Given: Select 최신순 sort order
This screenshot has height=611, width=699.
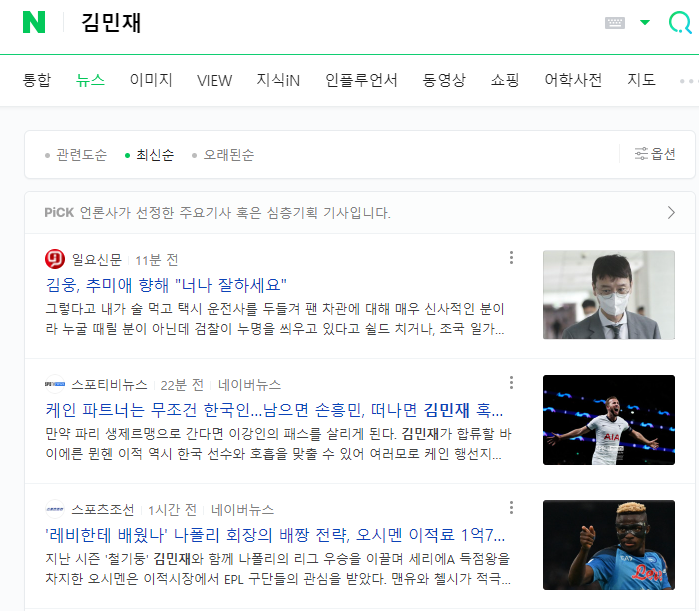Looking at the screenshot, I should point(150,155).
